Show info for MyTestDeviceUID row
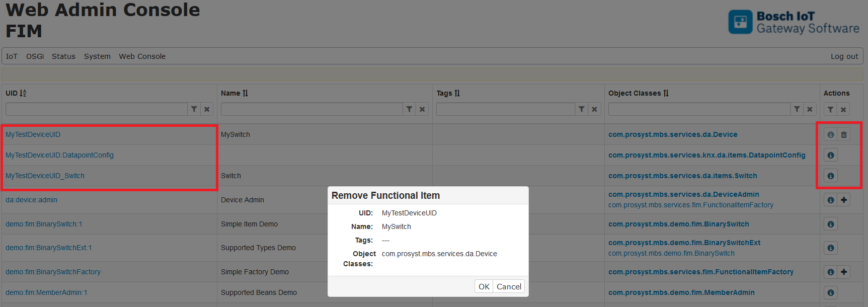This screenshot has height=307, width=868. [x=830, y=134]
